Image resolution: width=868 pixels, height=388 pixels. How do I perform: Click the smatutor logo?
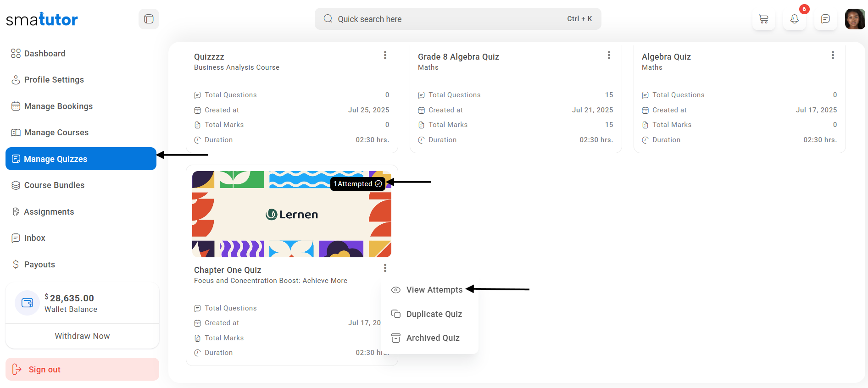(x=42, y=19)
